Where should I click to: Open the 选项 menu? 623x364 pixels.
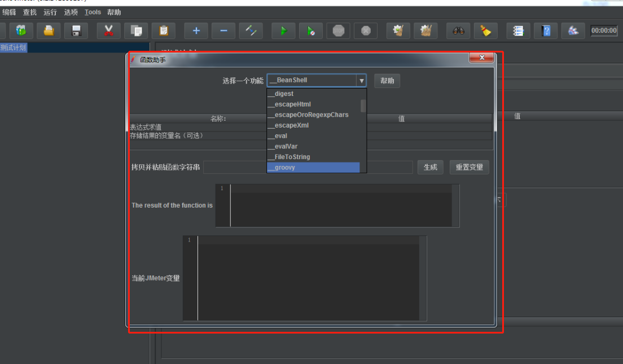tap(71, 11)
